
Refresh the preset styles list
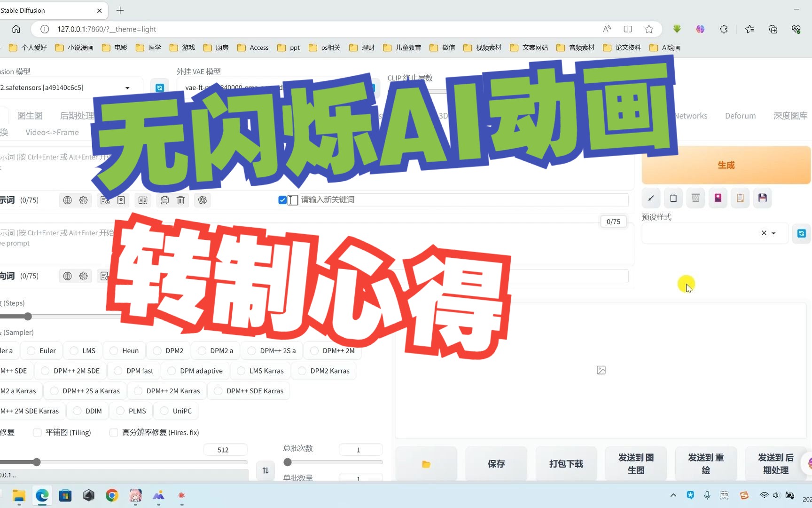(x=802, y=233)
